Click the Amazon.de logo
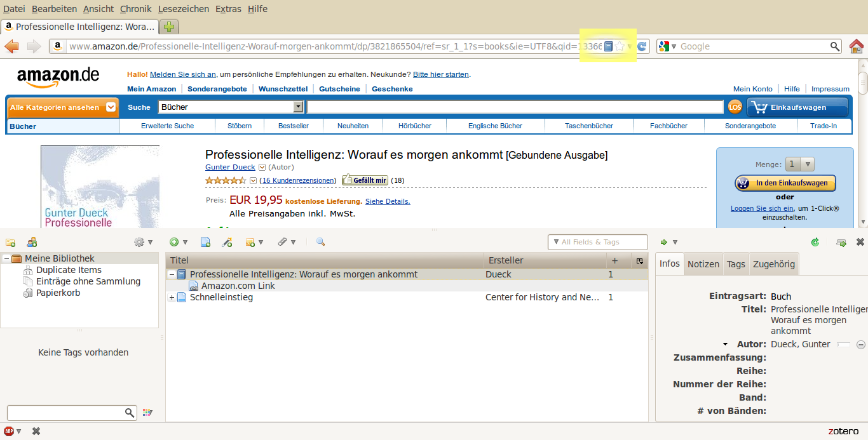This screenshot has width=868, height=440. pyautogui.click(x=58, y=77)
